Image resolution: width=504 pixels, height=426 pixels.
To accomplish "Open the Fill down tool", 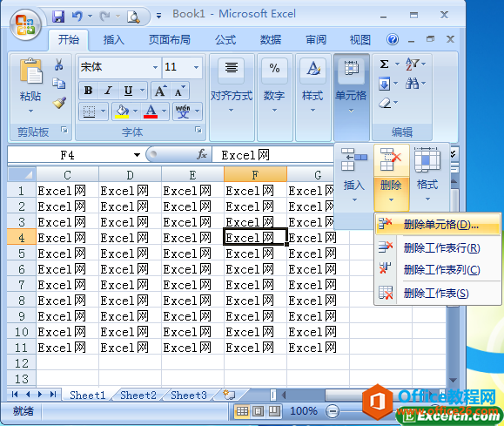I will point(385,84).
